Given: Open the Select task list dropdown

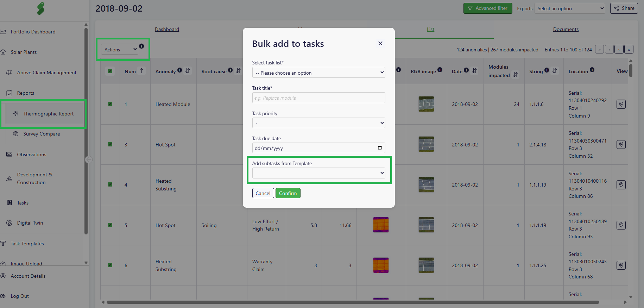Looking at the screenshot, I should (318, 73).
